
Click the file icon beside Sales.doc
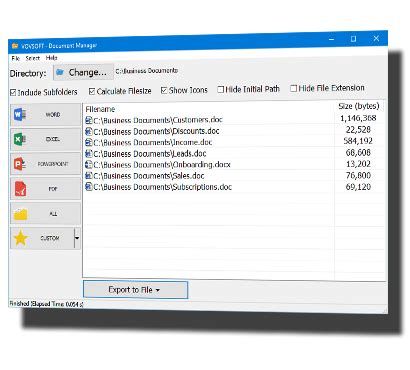[89, 176]
